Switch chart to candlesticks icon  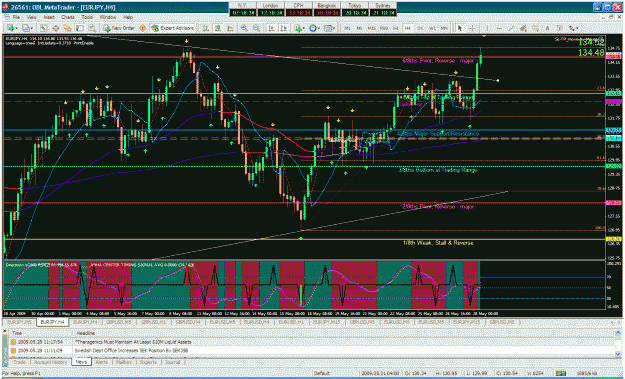218,28
